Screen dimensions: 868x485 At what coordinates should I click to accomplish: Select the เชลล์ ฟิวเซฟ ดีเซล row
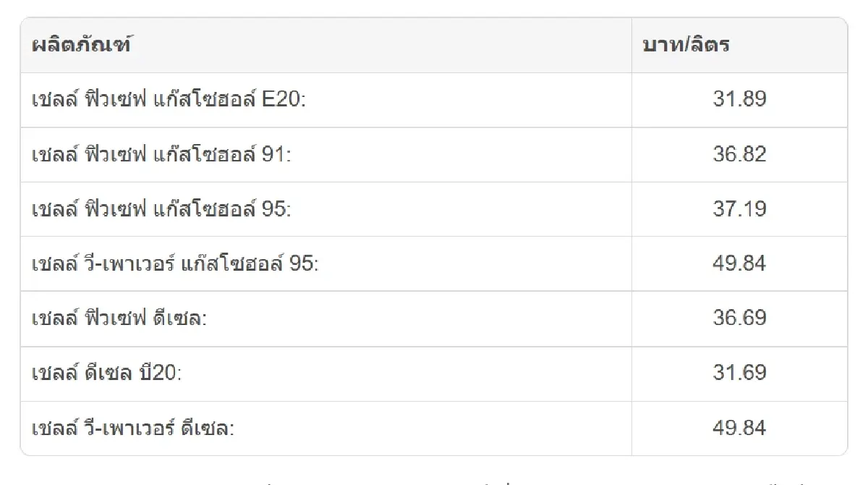click(434, 319)
